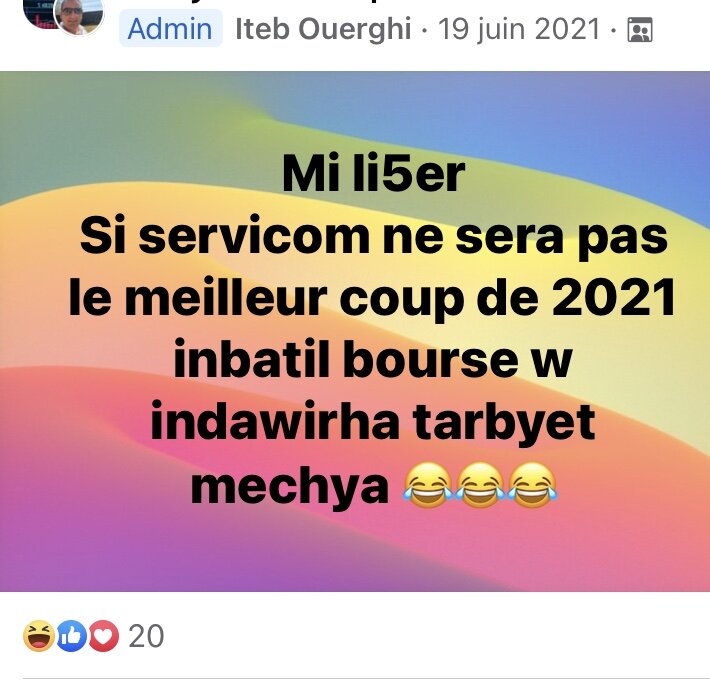The height and width of the screenshot is (685, 710).
Task: Click the middle crying-laughing emoji in the post
Action: point(480,484)
